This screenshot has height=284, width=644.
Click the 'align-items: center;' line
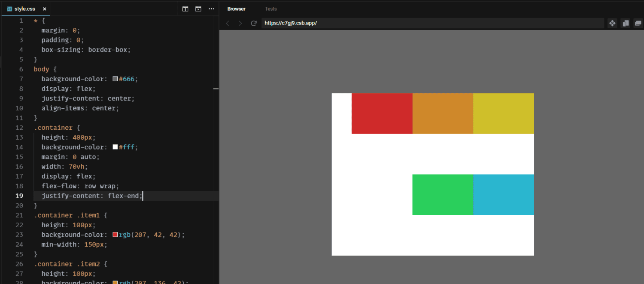point(80,108)
